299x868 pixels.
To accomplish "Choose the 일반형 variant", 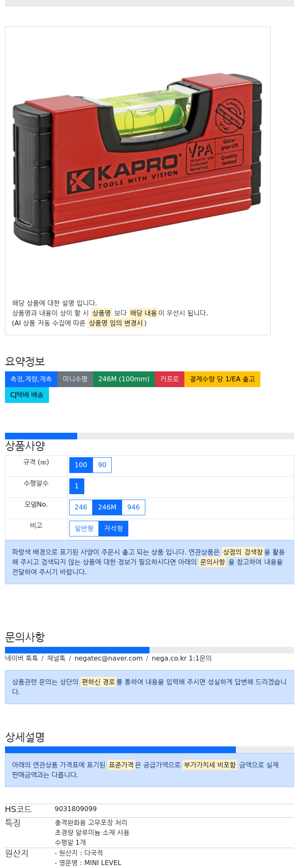I will [x=84, y=529].
